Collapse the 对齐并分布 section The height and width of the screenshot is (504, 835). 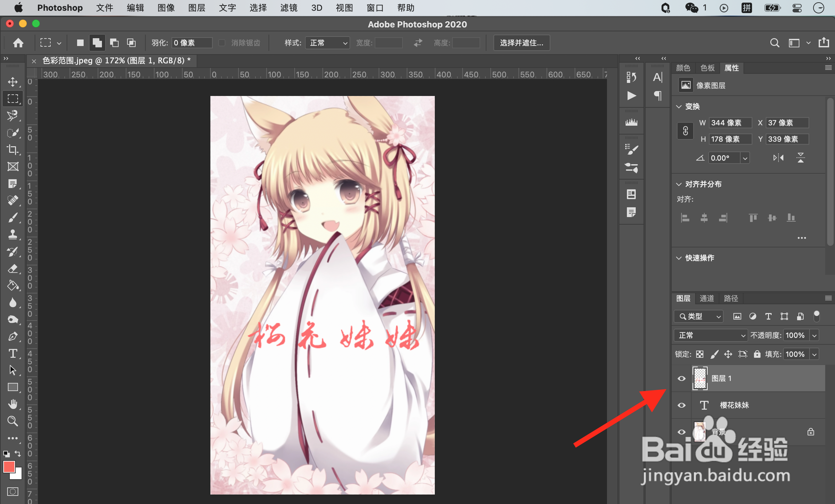[x=679, y=184]
